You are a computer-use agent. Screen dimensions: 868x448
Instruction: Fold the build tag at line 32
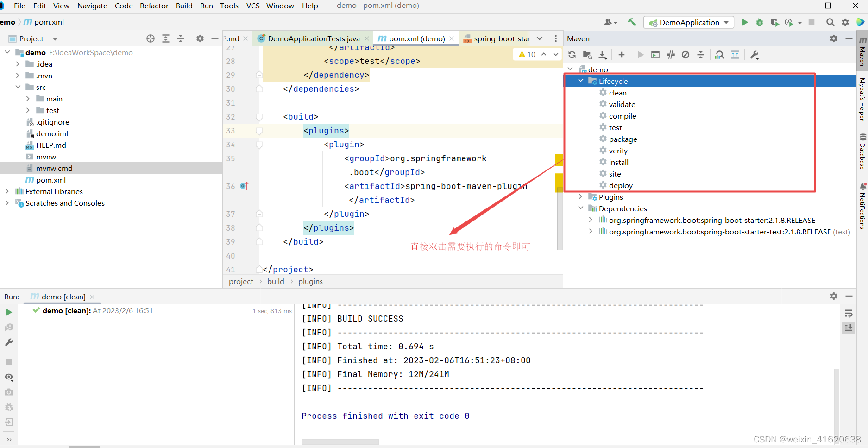point(259,117)
